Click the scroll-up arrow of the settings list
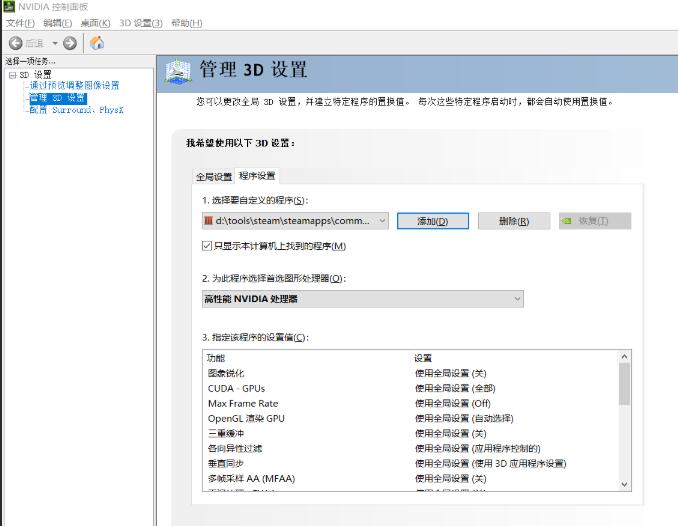This screenshot has height=526, width=678. (624, 356)
